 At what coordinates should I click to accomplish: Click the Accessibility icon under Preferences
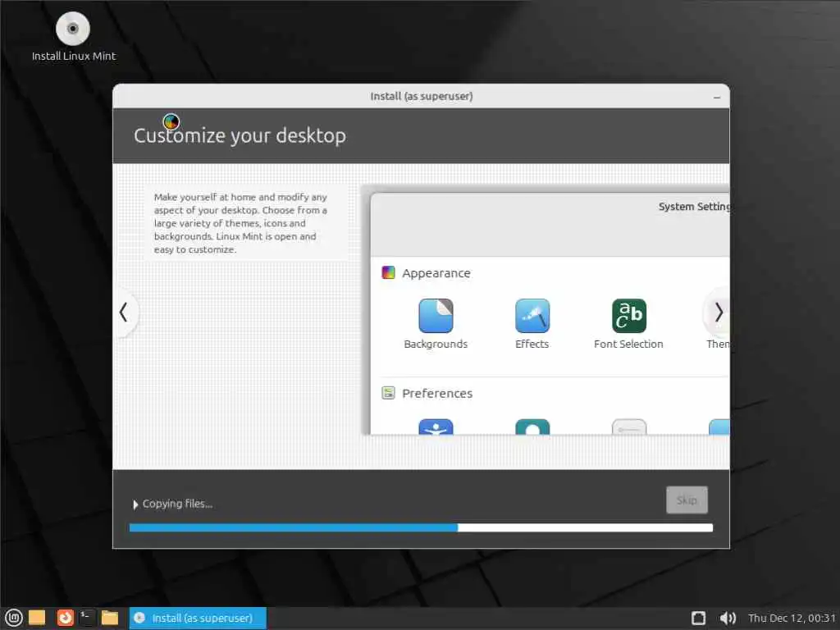pyautogui.click(x=436, y=427)
